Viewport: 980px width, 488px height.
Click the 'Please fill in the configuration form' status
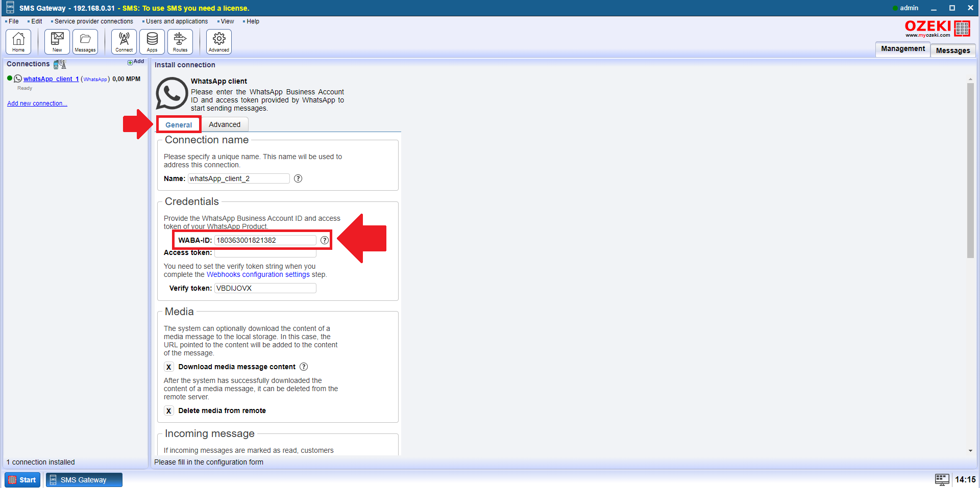pyautogui.click(x=209, y=462)
